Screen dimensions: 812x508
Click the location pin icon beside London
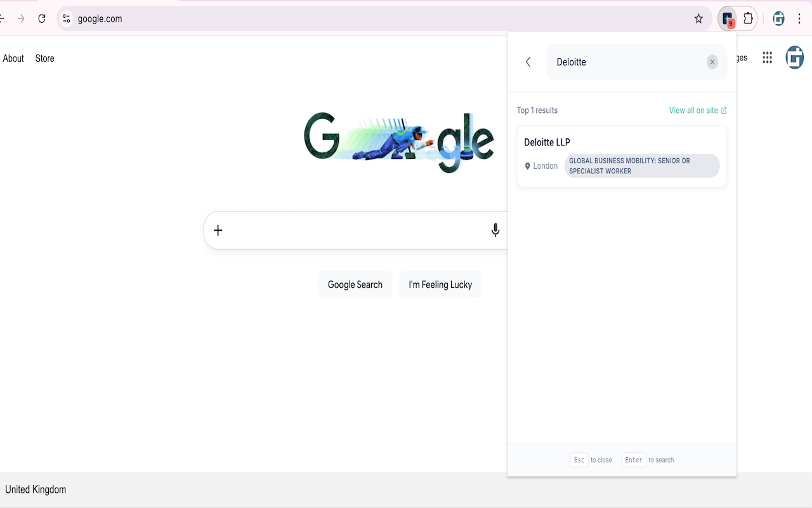click(527, 166)
